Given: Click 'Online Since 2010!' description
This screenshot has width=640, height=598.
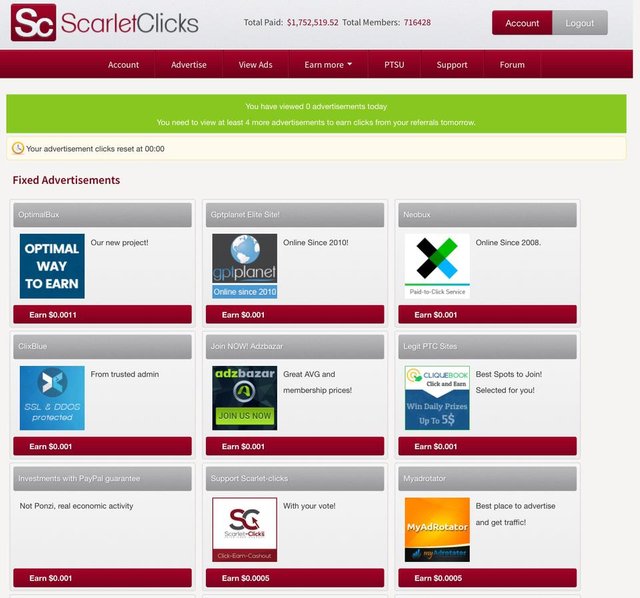Looking at the screenshot, I should click(x=316, y=242).
